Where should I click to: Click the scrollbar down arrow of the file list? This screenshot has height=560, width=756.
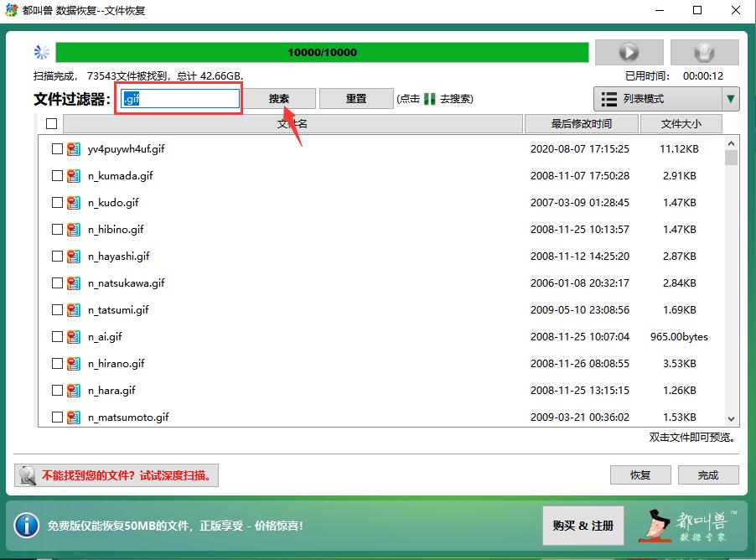(x=731, y=418)
